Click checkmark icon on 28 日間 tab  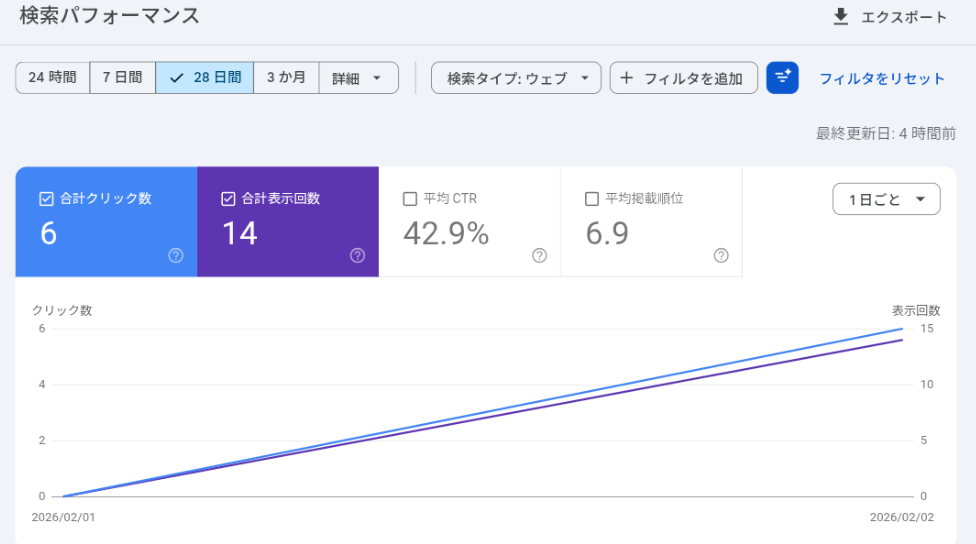177,78
